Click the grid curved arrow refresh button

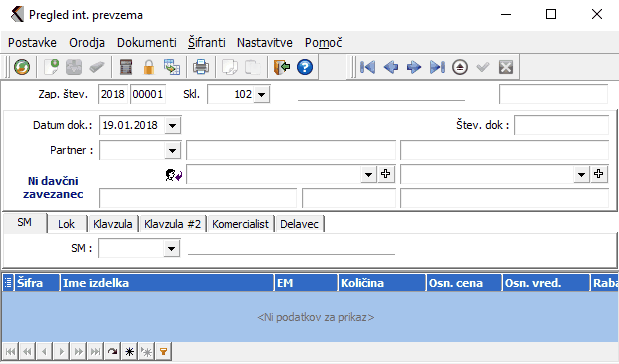[112, 351]
